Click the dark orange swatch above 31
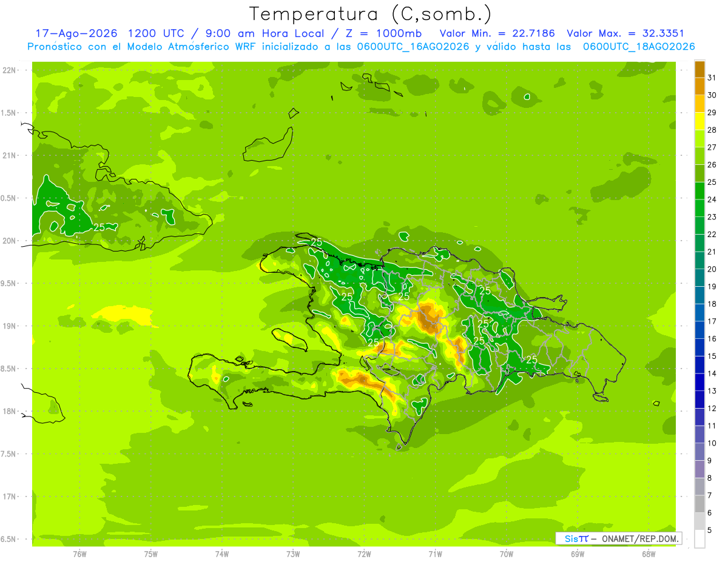Viewport: 728px width, 562px height. pyautogui.click(x=699, y=70)
